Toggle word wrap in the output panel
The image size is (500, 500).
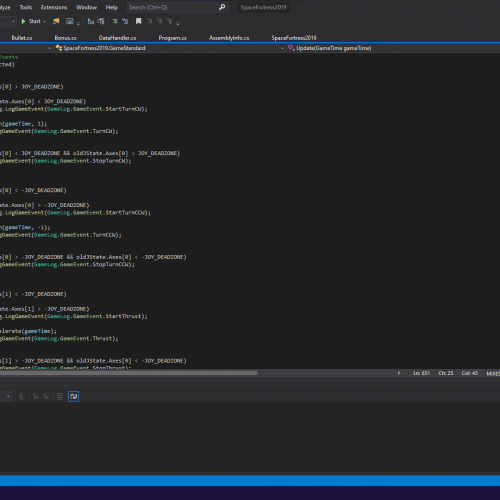73,396
